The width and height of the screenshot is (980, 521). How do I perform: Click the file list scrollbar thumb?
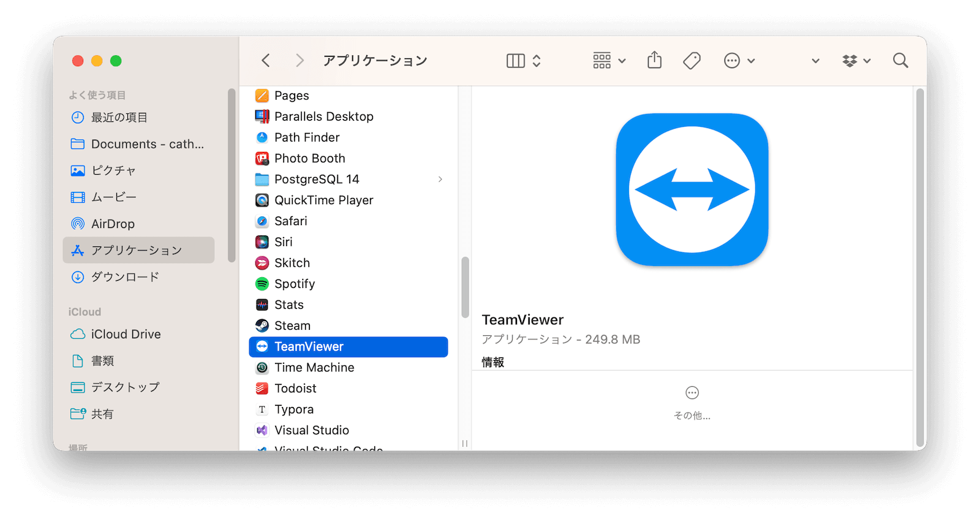pyautogui.click(x=465, y=287)
